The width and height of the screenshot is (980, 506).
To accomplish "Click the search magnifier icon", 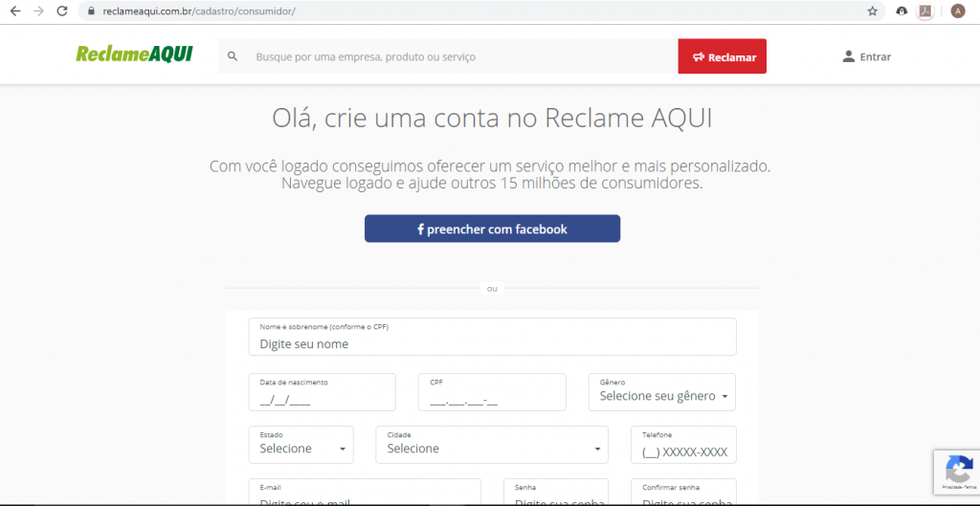I will click(x=233, y=56).
